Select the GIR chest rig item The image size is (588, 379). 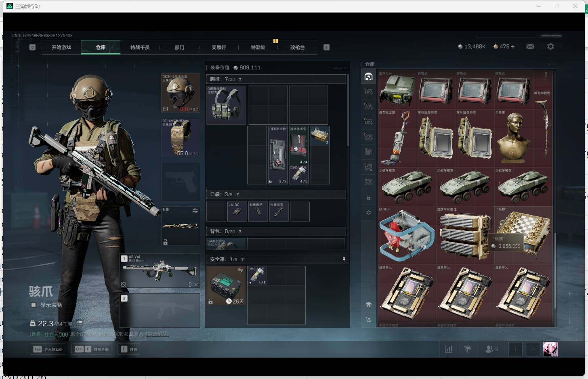click(x=226, y=105)
